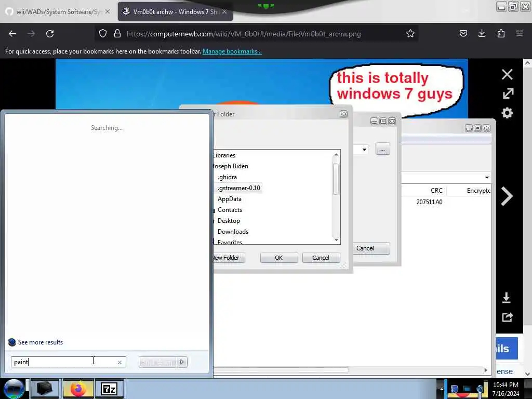Reload the current page
This screenshot has width=532, height=399.
[x=50, y=34]
